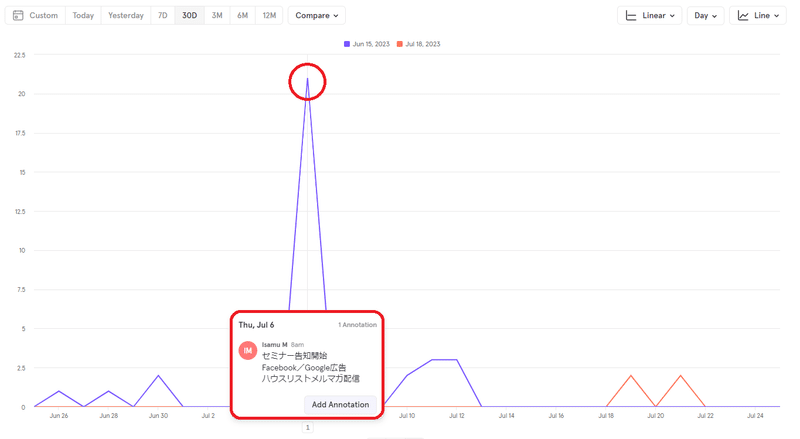Click the calendar icon beside Custom
Screen dimensions: 800x439
pyautogui.click(x=18, y=15)
